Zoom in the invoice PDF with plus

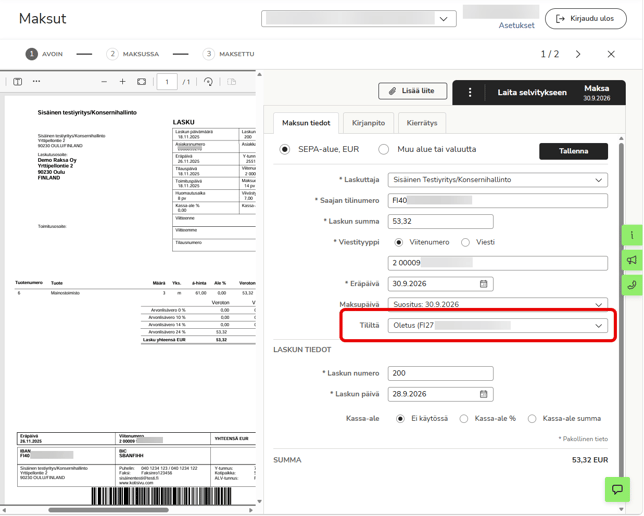click(x=122, y=82)
